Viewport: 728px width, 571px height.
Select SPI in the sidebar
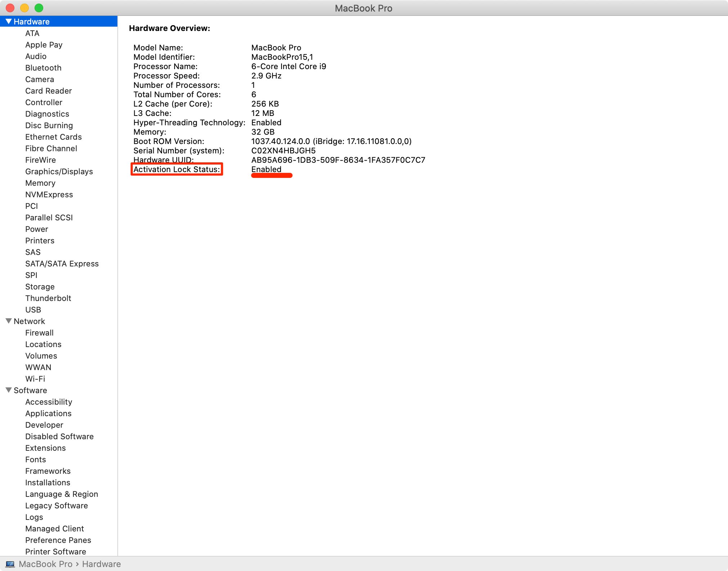[31, 275]
